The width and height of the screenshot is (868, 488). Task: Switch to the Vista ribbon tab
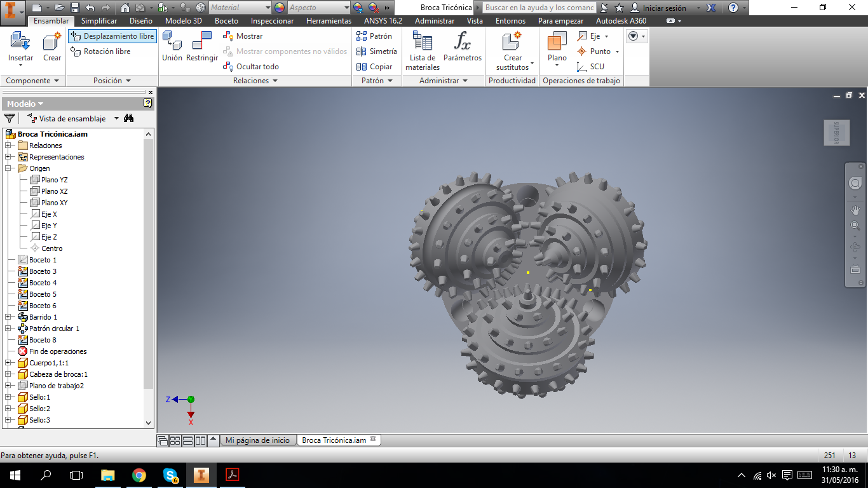pos(475,21)
